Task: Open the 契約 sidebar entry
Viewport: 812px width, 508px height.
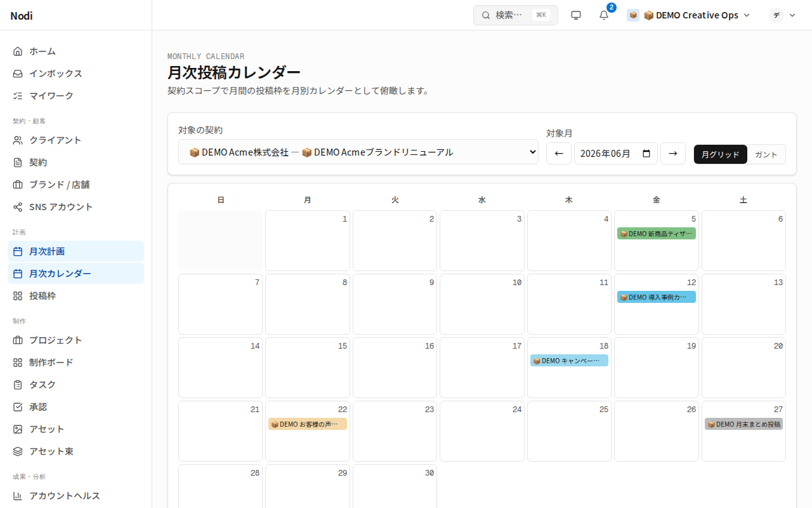Action: 75,162
